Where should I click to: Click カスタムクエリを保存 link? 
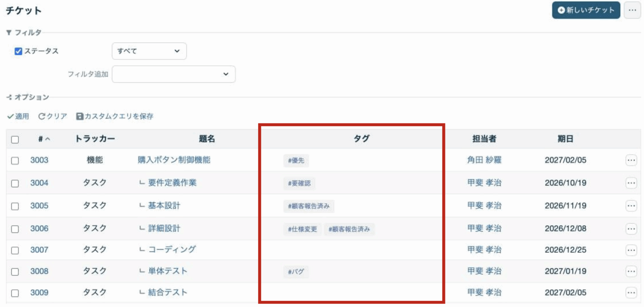coord(115,116)
